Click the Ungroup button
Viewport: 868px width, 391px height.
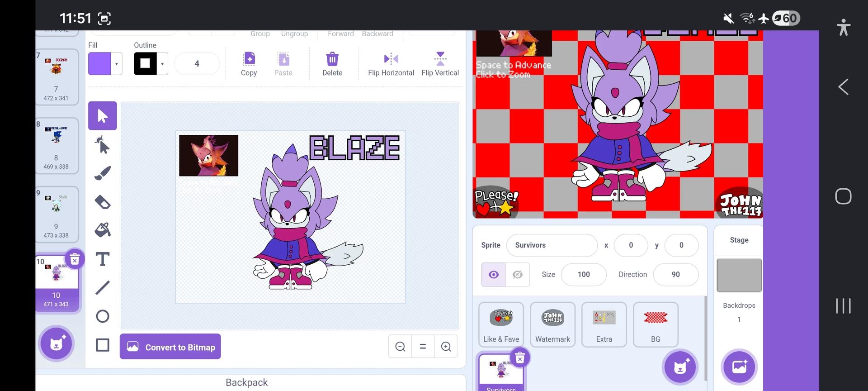(x=294, y=34)
